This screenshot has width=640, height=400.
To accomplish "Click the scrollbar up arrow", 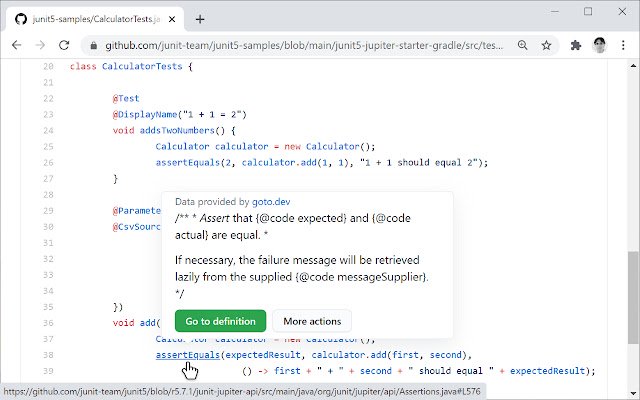I will (x=633, y=65).
